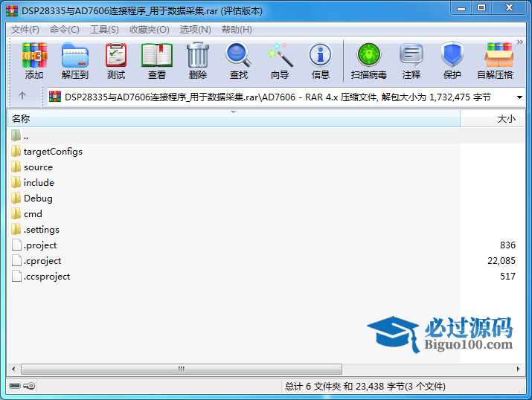Click the horizontal scrollbar right arrow

(x=518, y=369)
